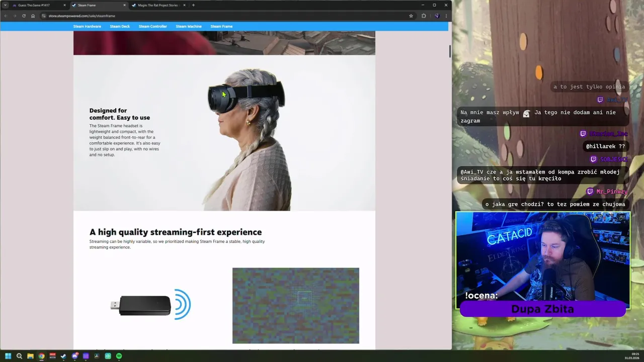Open File Explorer from the taskbar
The image size is (644, 362).
pyautogui.click(x=30, y=356)
